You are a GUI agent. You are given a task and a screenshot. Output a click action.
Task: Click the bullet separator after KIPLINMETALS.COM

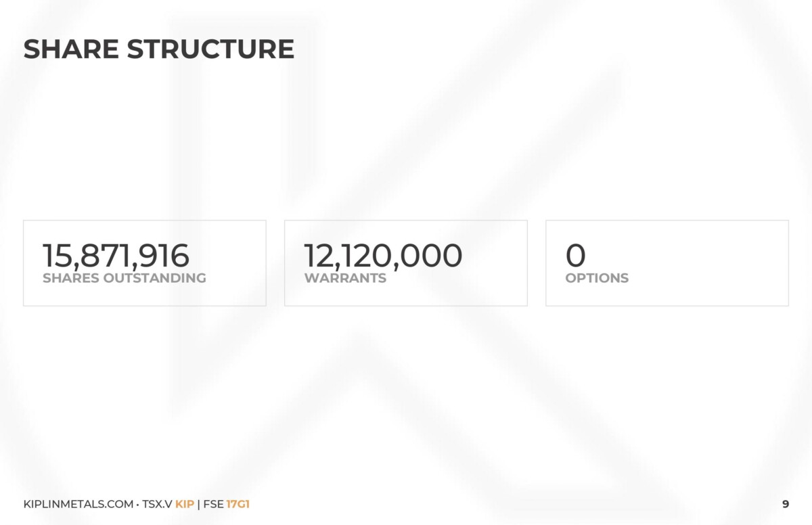point(138,505)
